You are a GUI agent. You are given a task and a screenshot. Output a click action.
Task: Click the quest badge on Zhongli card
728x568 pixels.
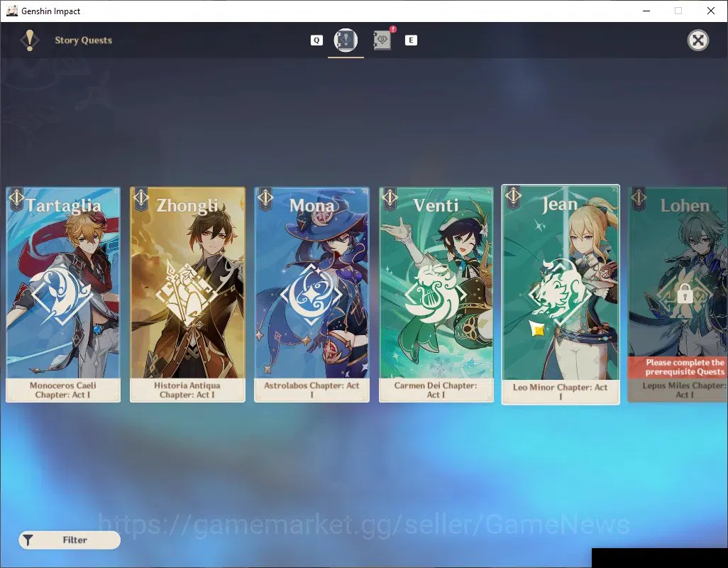[x=140, y=198]
